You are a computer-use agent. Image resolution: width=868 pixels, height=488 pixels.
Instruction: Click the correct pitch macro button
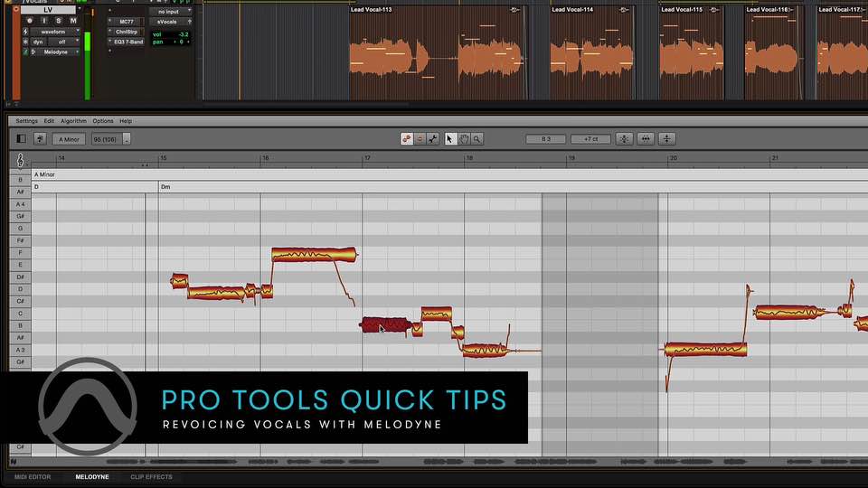pyautogui.click(x=624, y=139)
